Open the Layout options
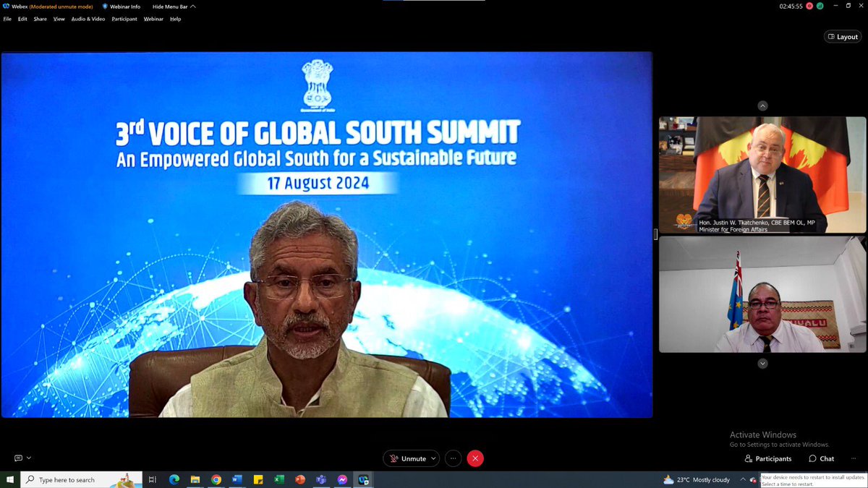This screenshot has height=488, width=868. tap(843, 37)
